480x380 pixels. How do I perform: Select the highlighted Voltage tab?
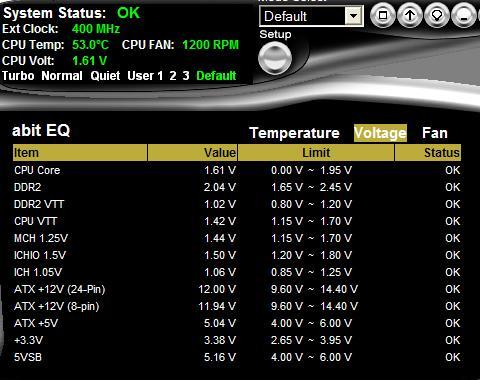[380, 133]
